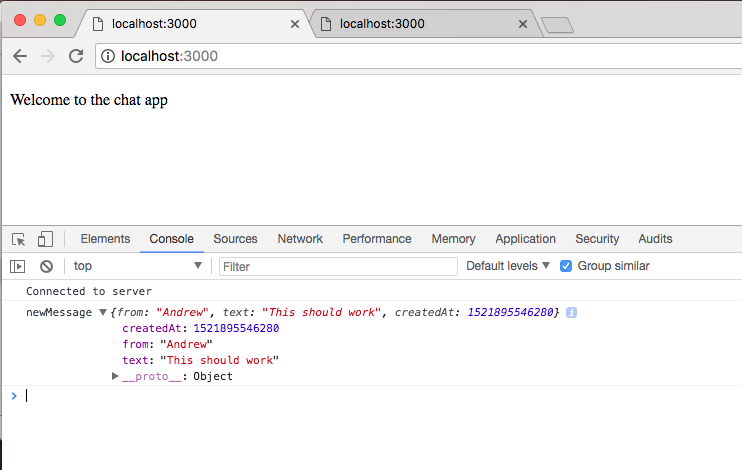
Task: Show the console sidebar icon
Action: [x=18, y=266]
